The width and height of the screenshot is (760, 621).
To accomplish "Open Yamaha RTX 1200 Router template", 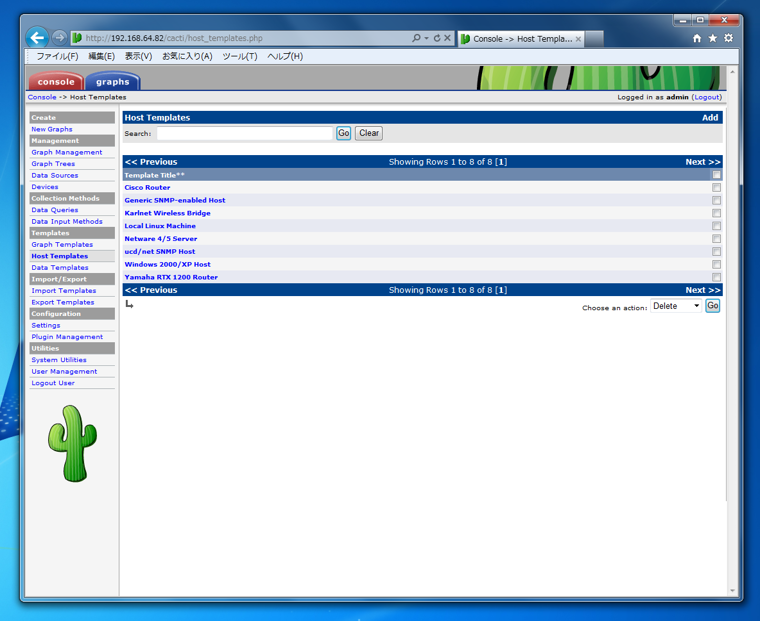I will [171, 277].
